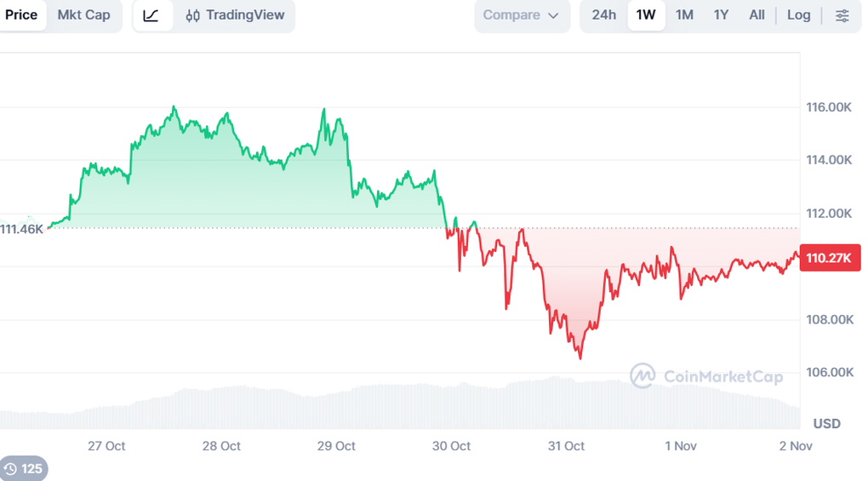This screenshot has height=481, width=868.
Task: Select the line chart view icon
Action: point(151,15)
